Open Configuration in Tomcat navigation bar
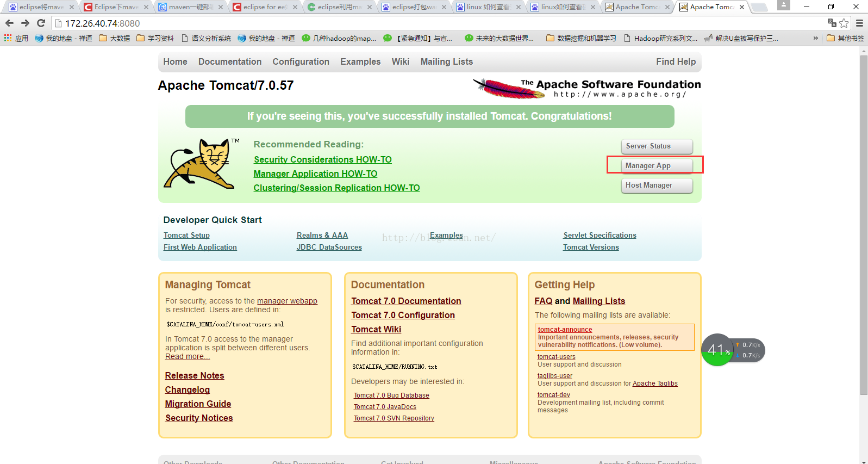 point(301,61)
